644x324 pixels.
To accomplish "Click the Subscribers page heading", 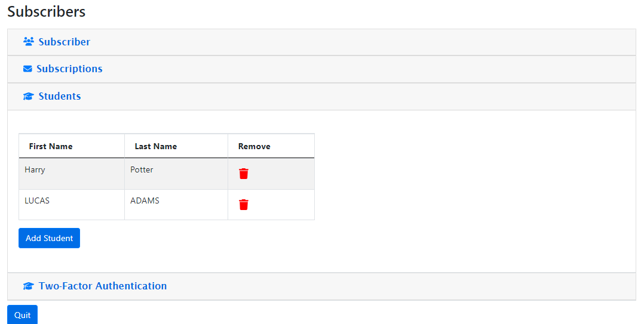I will tap(47, 11).
